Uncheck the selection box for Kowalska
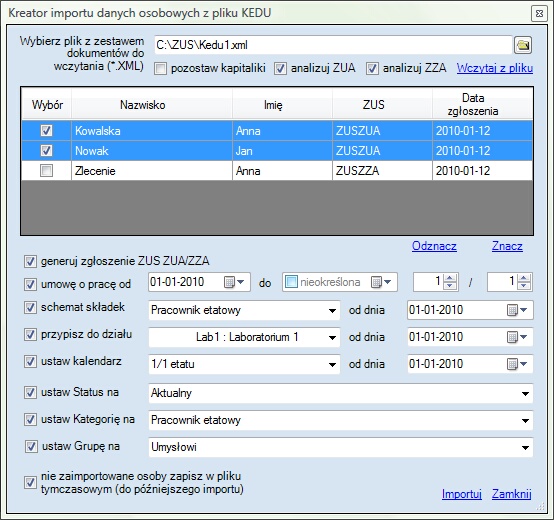 (x=47, y=131)
